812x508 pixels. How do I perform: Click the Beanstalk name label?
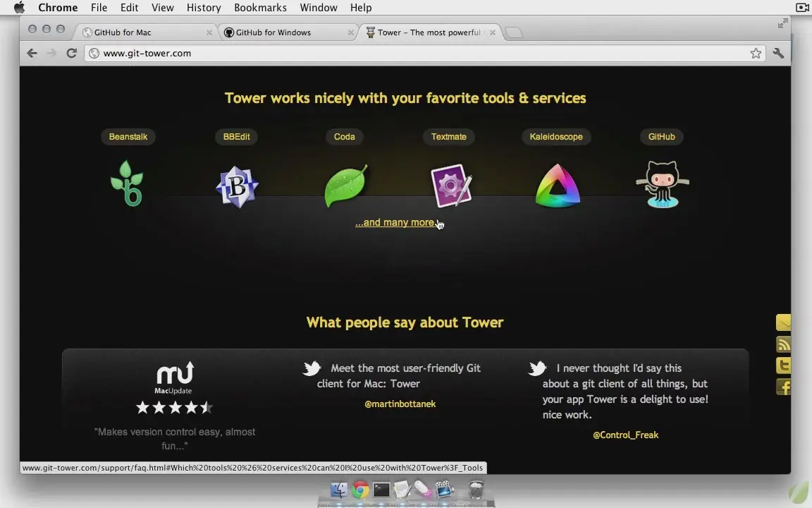[128, 137]
